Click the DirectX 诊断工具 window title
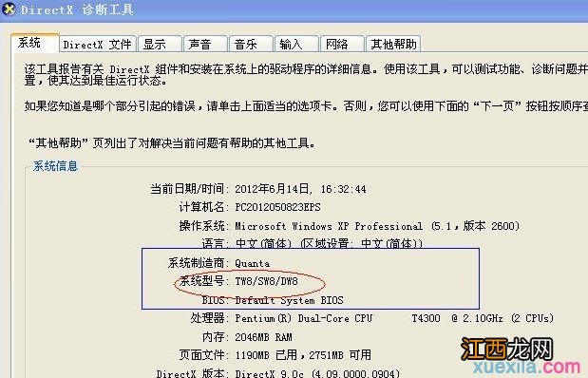The width and height of the screenshot is (588, 378). tap(77, 9)
